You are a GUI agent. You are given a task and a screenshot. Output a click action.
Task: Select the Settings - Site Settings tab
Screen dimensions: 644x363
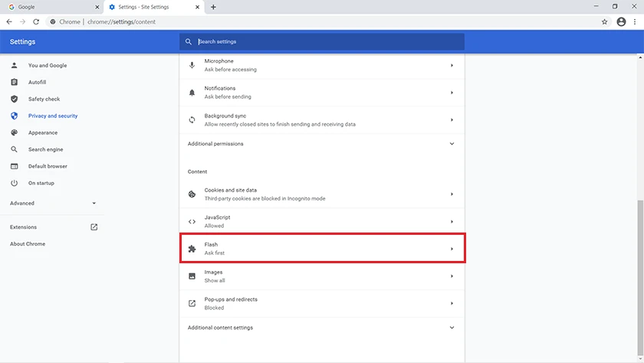[x=154, y=7]
